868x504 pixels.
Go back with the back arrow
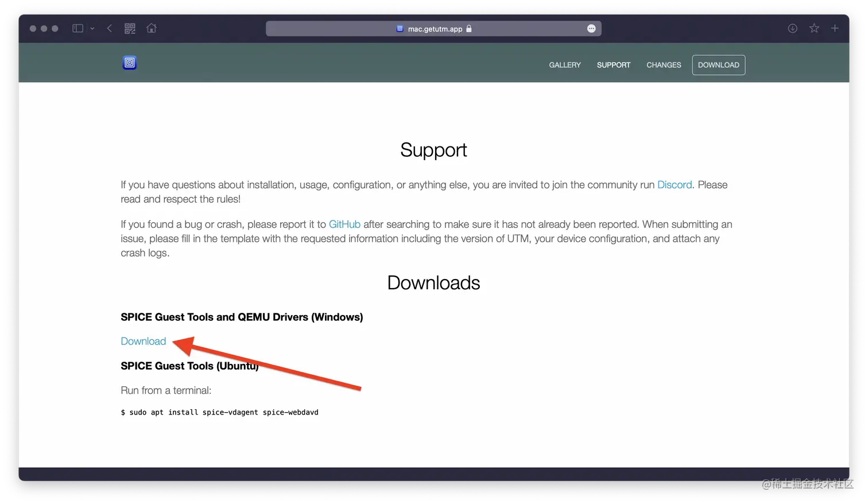[109, 28]
